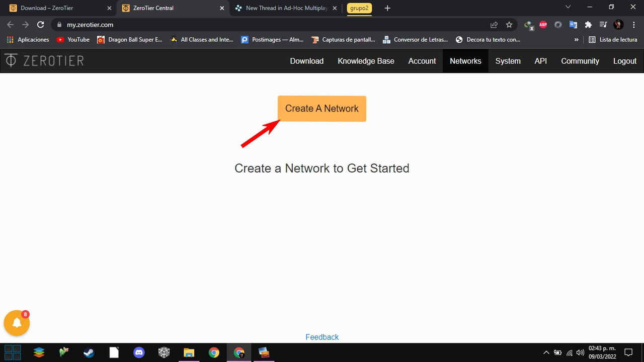
Task: Open the System nav item
Action: (508, 61)
